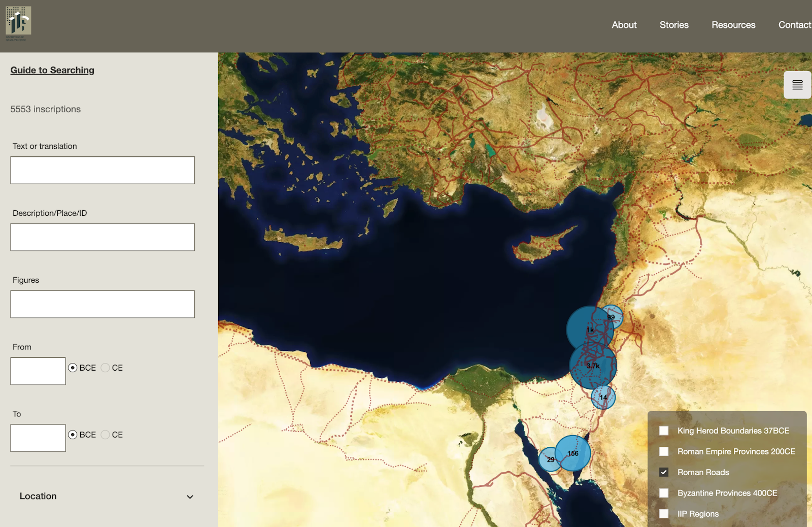Toggle the map layers menu button

797,85
